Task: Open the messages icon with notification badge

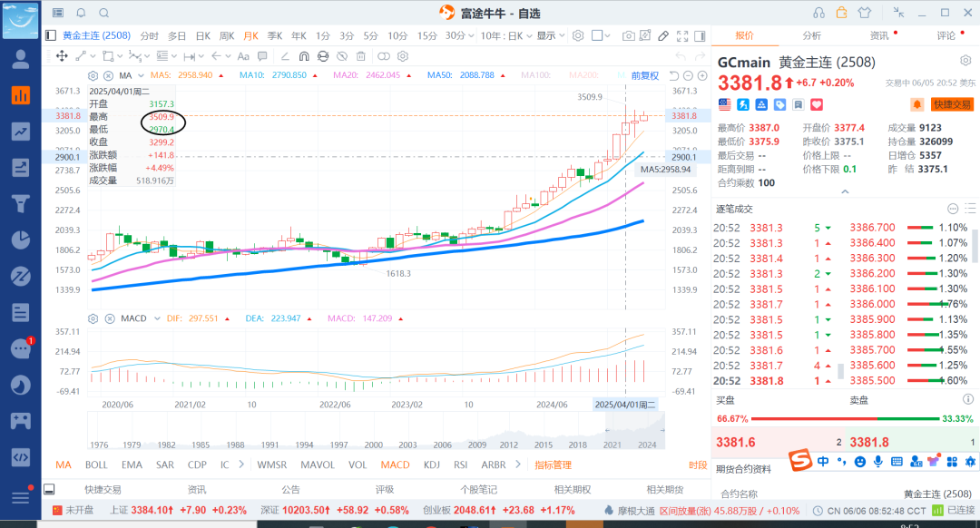Action: click(20, 348)
